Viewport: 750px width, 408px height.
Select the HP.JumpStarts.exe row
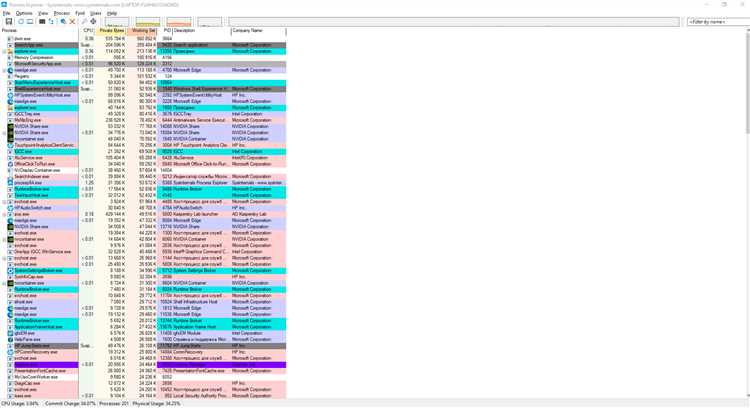pos(143,346)
